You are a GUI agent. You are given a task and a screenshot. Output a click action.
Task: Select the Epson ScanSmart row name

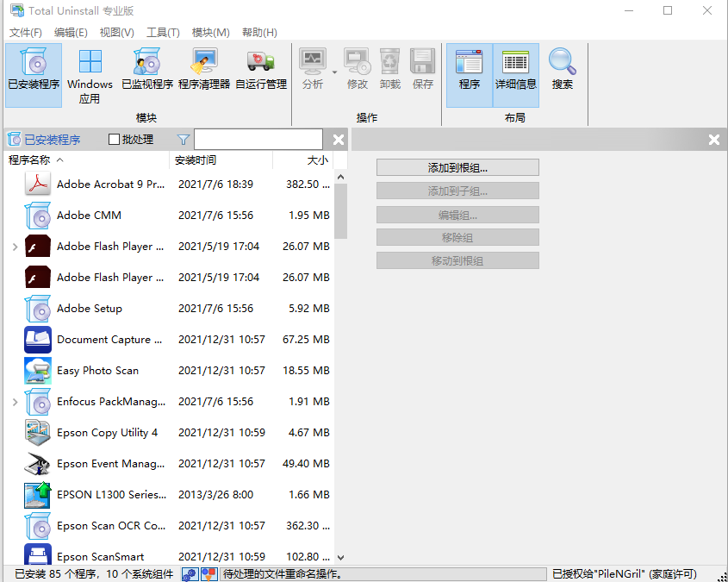coord(100,556)
